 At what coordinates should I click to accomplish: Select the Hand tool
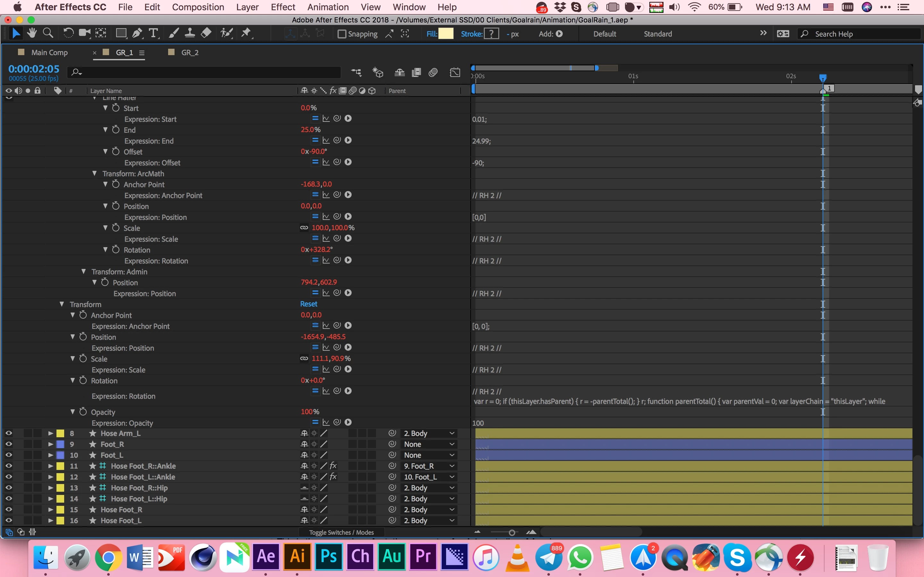[x=32, y=34]
